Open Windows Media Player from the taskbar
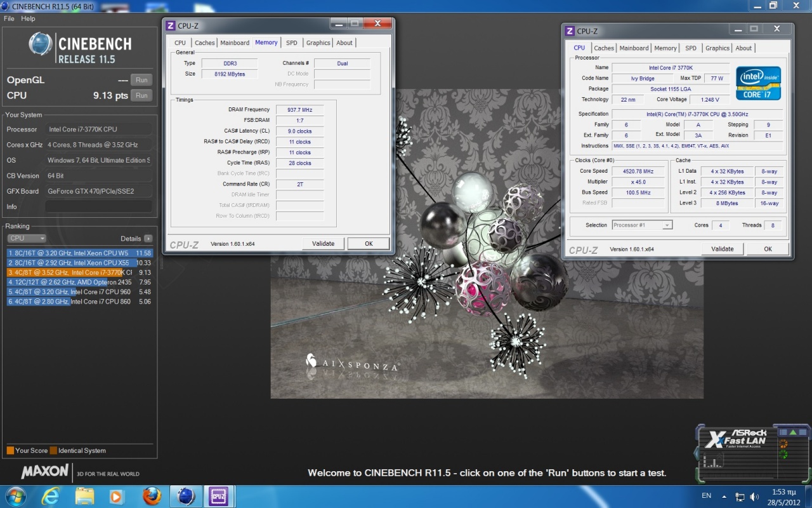This screenshot has width=812, height=508. [117, 496]
